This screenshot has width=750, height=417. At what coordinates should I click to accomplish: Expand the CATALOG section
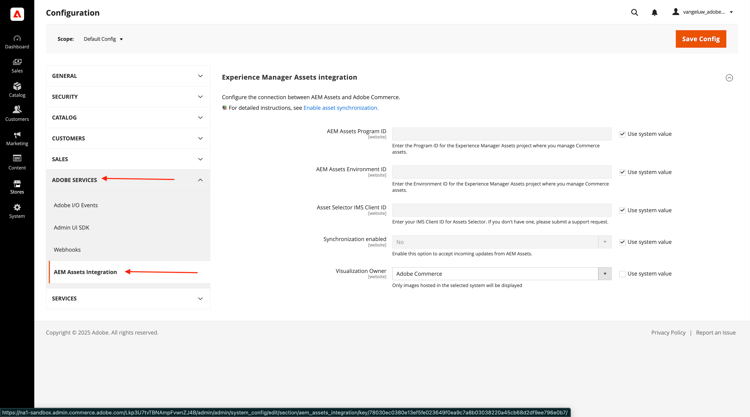(128, 118)
